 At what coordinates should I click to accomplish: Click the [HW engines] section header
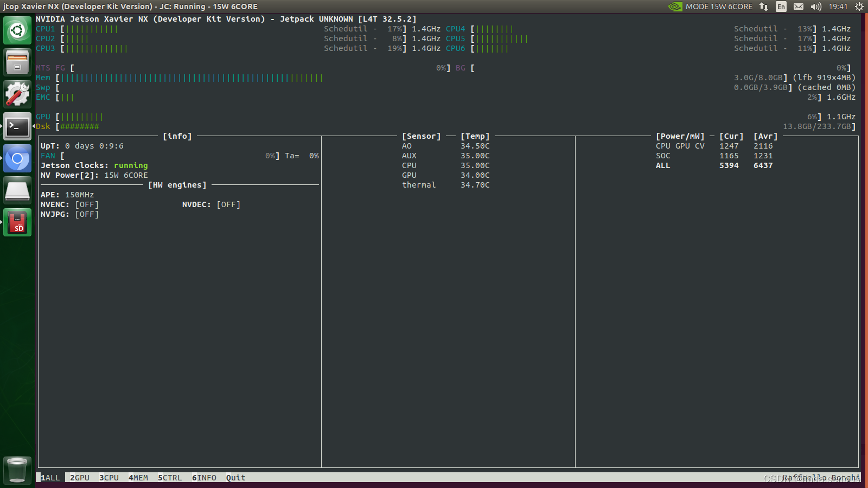point(177,185)
